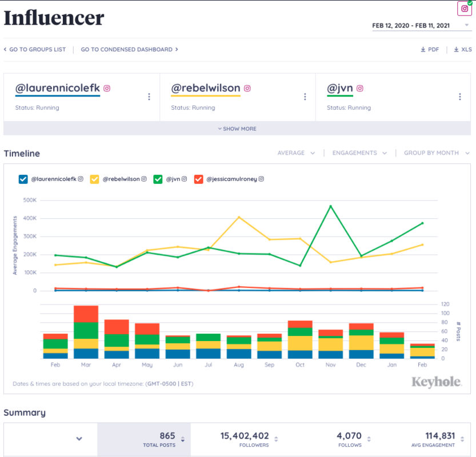Disable the @jvn series checkbox
476x457 pixels.
click(x=157, y=179)
